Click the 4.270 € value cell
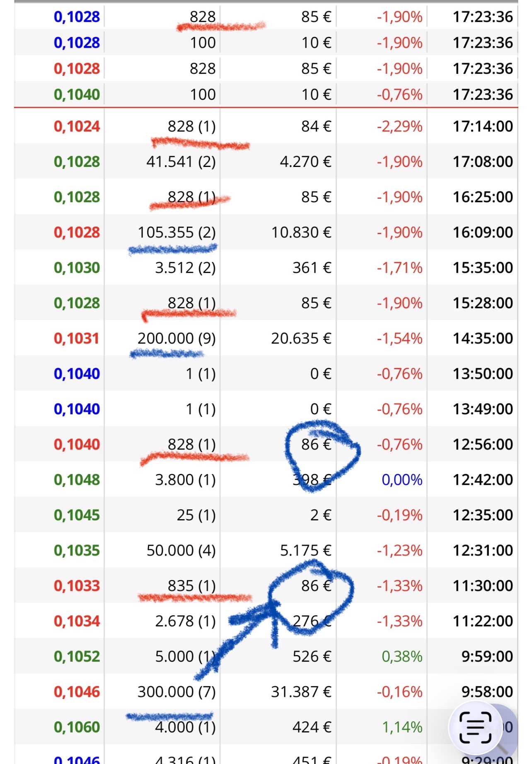532x764 pixels. click(305, 162)
